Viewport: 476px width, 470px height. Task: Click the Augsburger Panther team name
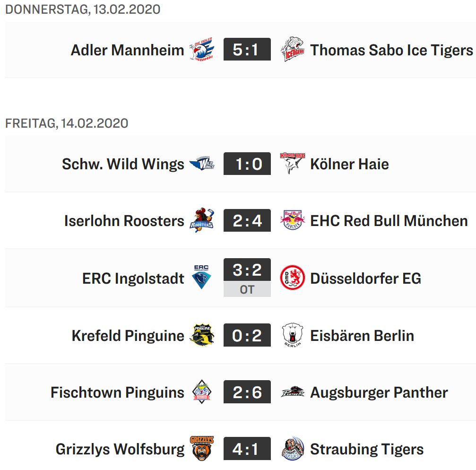(x=379, y=392)
